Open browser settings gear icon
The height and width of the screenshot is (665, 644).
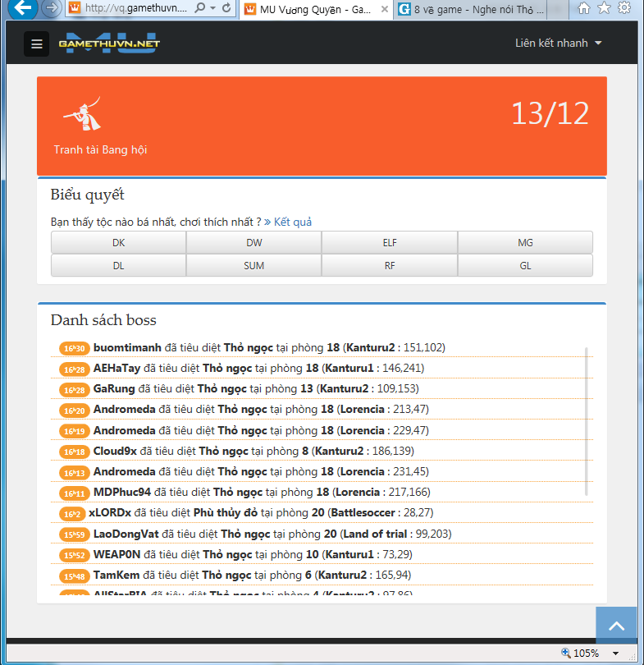pos(624,8)
